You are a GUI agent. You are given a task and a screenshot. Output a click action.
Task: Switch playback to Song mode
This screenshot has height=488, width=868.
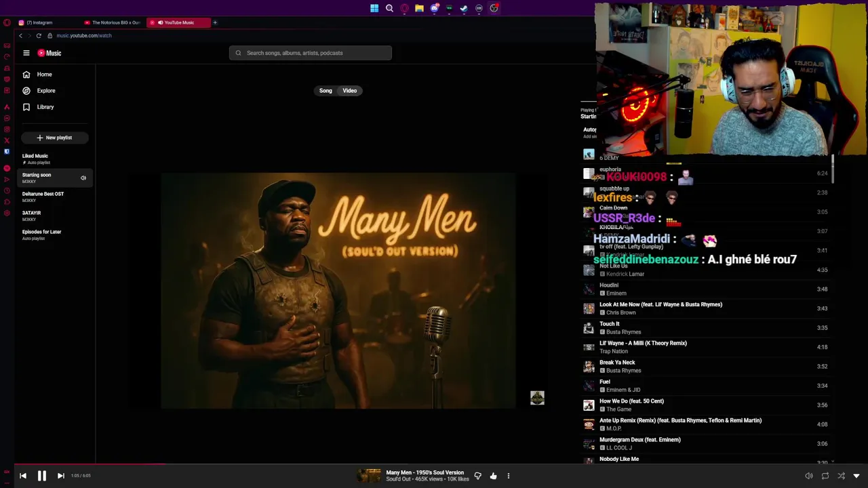tap(325, 91)
